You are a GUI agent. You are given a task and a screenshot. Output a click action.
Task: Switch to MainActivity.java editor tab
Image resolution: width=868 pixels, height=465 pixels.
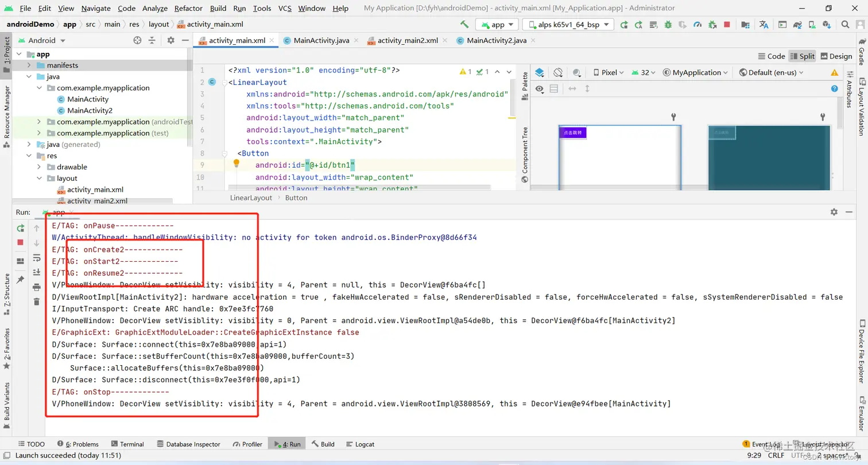click(321, 40)
